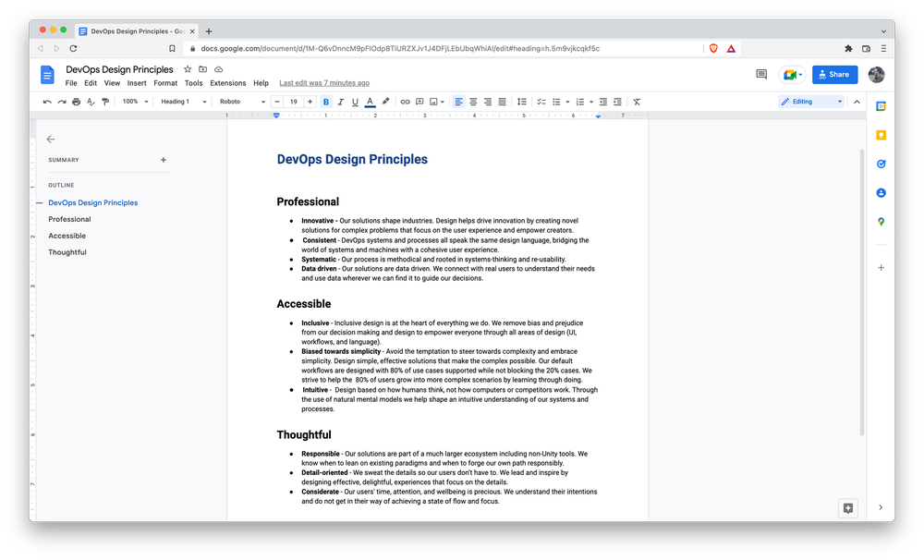924x560 pixels.
Task: Open the Edit menu
Action: coord(91,83)
